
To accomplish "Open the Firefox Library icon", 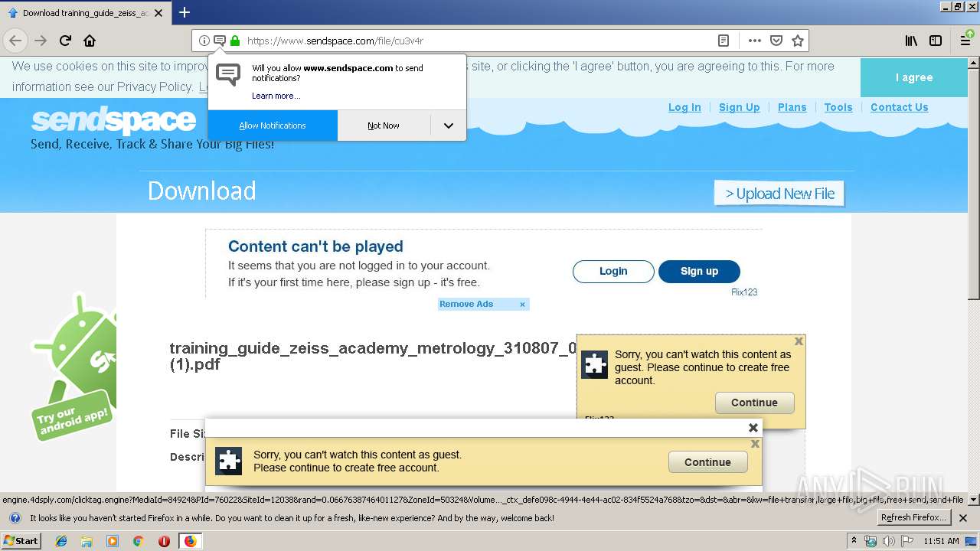I will [x=911, y=41].
